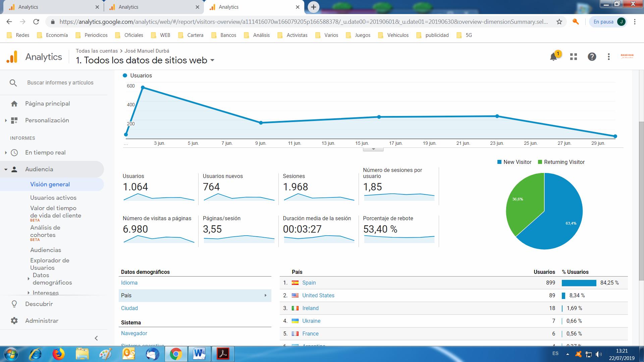Screen dimensions: 644x362
Task: Click the chart collapse handle below timeline
Action: (x=373, y=149)
